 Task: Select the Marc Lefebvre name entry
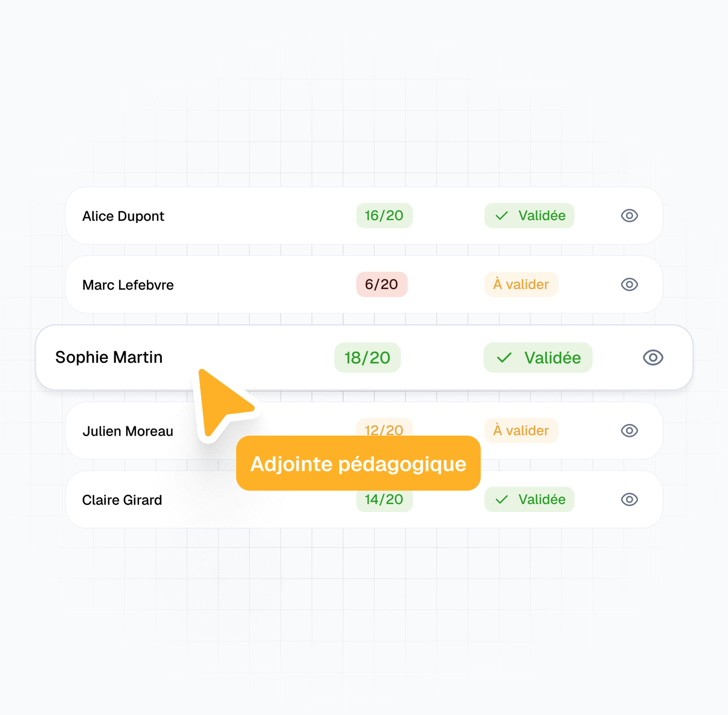coord(128,285)
